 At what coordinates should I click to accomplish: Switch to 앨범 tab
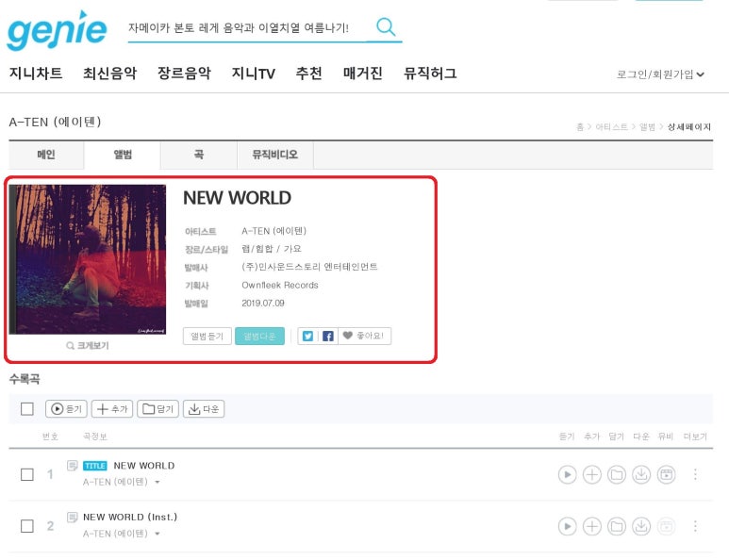123,155
